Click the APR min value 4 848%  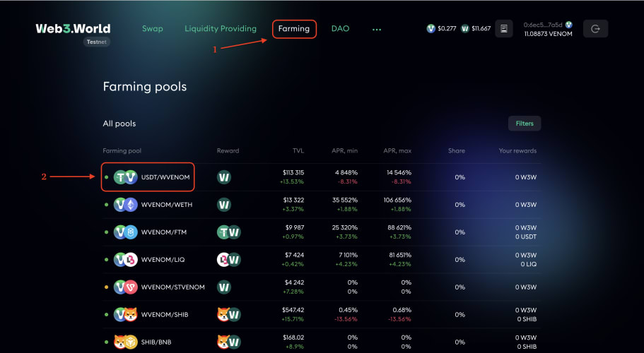(346, 172)
